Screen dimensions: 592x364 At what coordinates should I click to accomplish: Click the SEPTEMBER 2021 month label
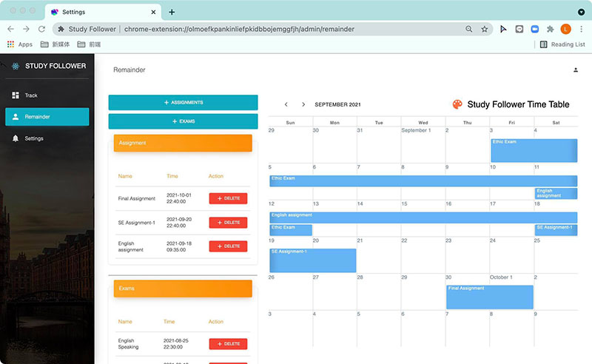[x=337, y=104]
